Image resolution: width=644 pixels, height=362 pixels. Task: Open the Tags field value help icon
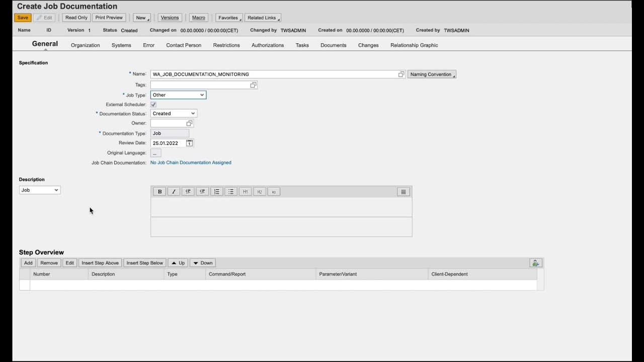pos(253,85)
